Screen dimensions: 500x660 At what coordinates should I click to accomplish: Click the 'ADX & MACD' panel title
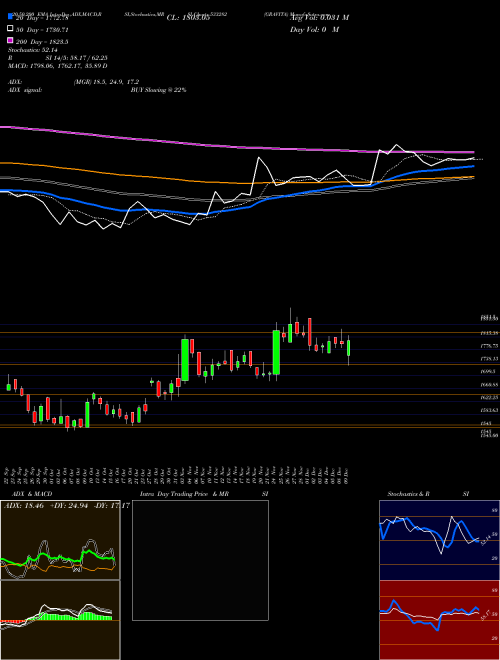(32, 494)
